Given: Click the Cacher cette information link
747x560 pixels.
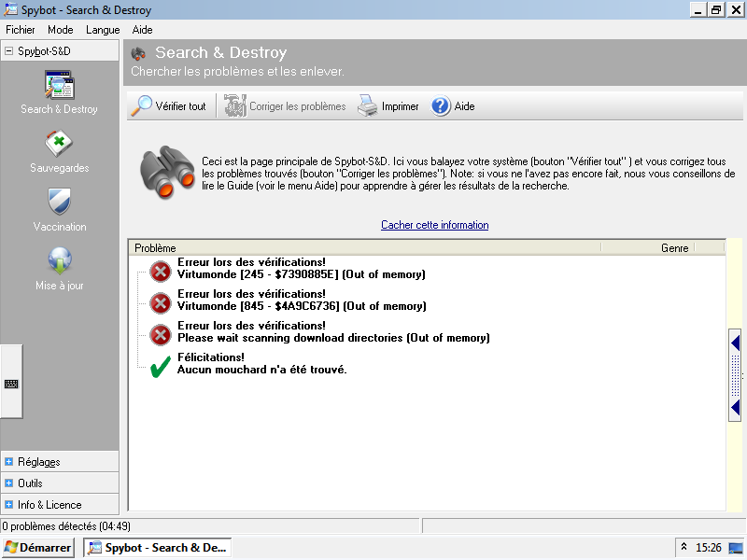Looking at the screenshot, I should [x=434, y=225].
